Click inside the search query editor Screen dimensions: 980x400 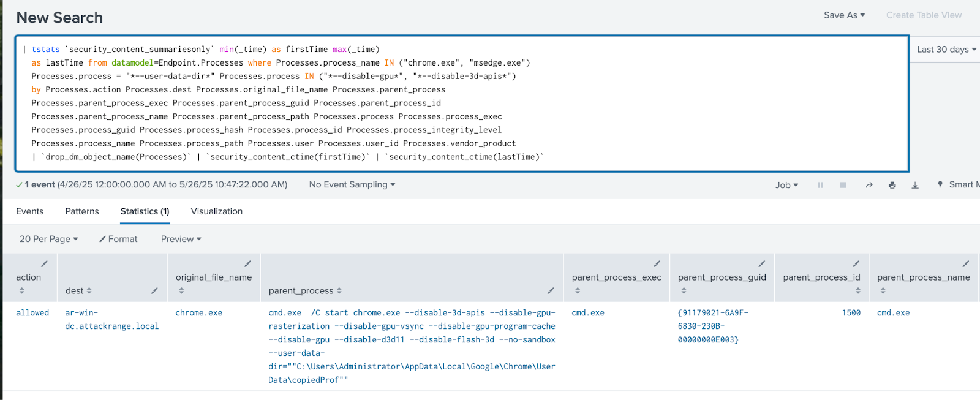click(462, 103)
